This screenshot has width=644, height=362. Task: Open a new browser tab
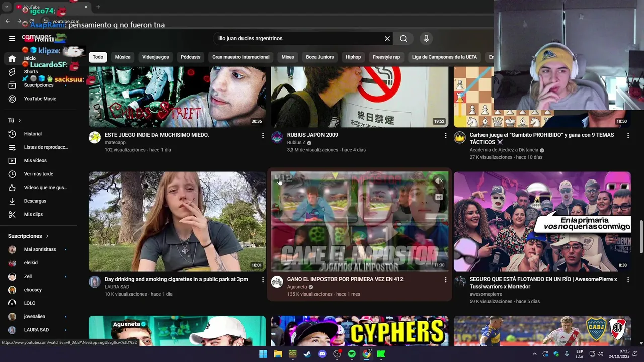tap(98, 7)
